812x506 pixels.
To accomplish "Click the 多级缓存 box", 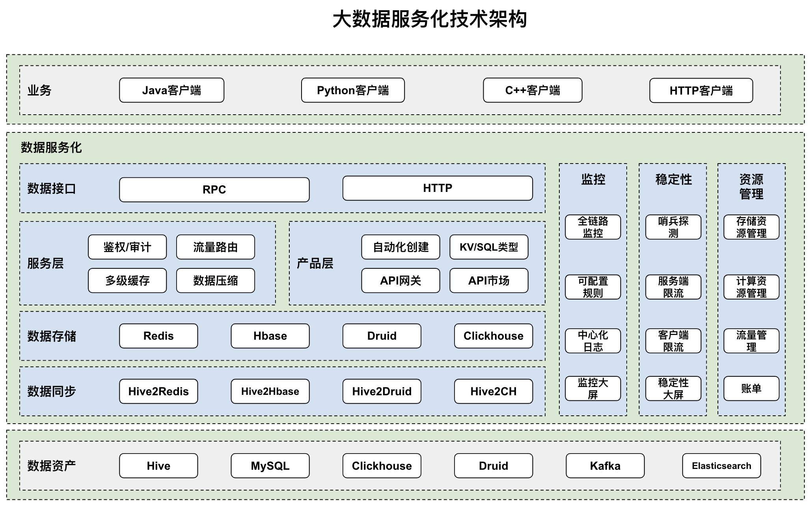I will click(x=127, y=281).
